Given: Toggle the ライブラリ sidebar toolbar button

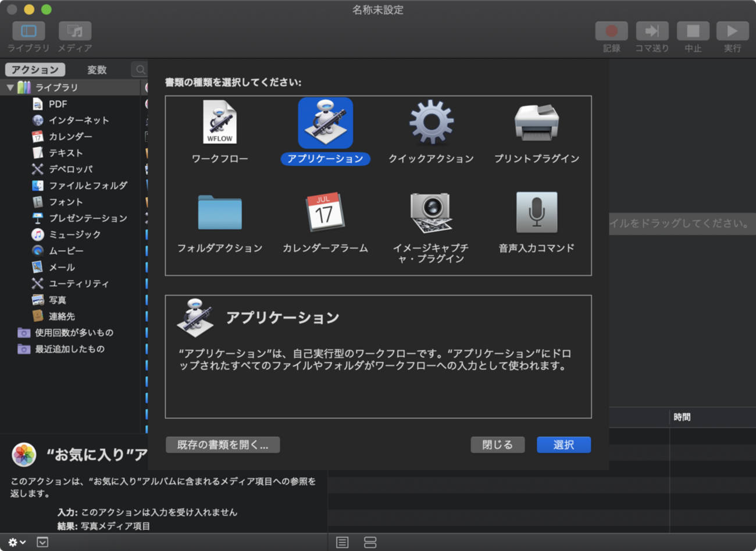Looking at the screenshot, I should coord(28,31).
